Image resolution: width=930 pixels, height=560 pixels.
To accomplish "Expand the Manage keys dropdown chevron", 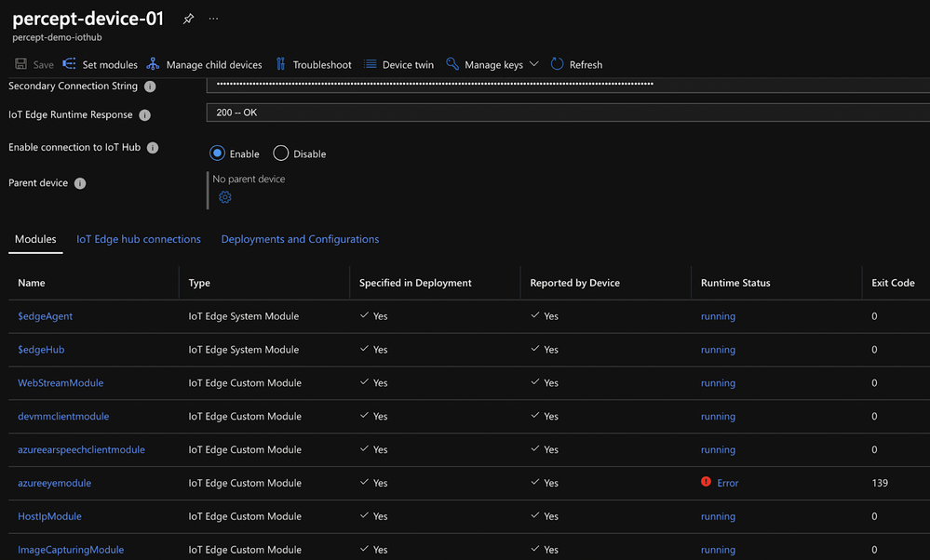I will [533, 64].
